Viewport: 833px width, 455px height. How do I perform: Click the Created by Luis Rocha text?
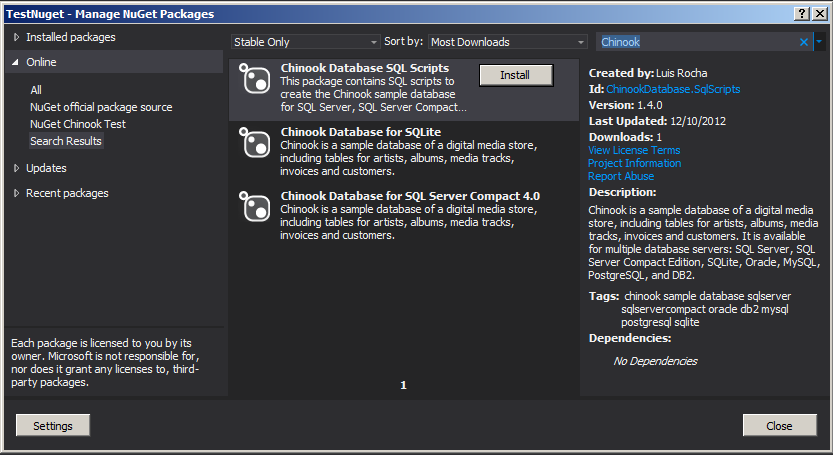648,73
